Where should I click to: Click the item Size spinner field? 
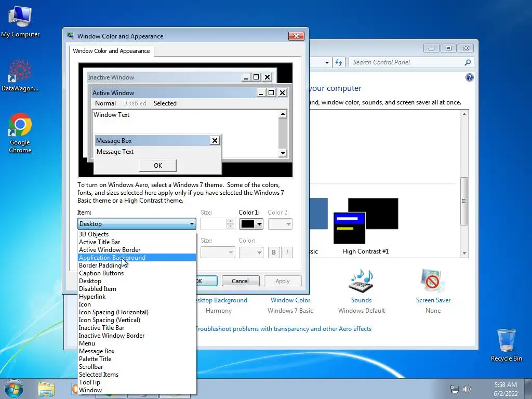pos(217,224)
